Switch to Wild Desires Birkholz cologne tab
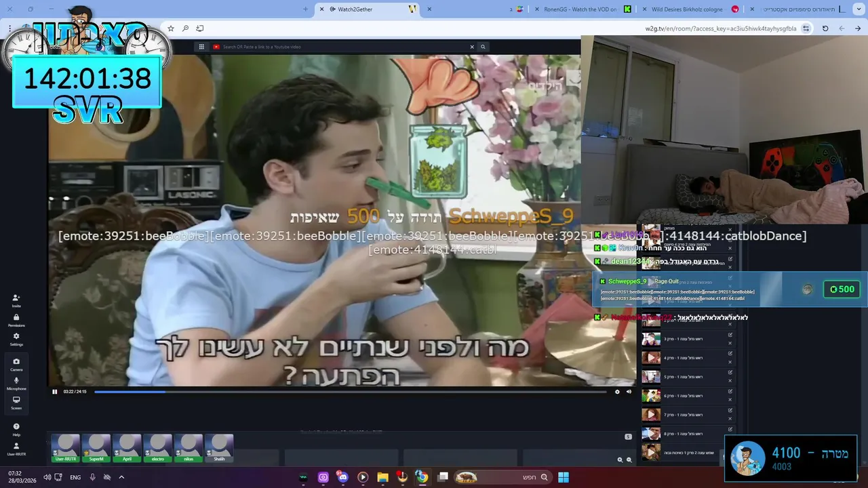Viewport: 868px width, 488px height. [x=691, y=9]
